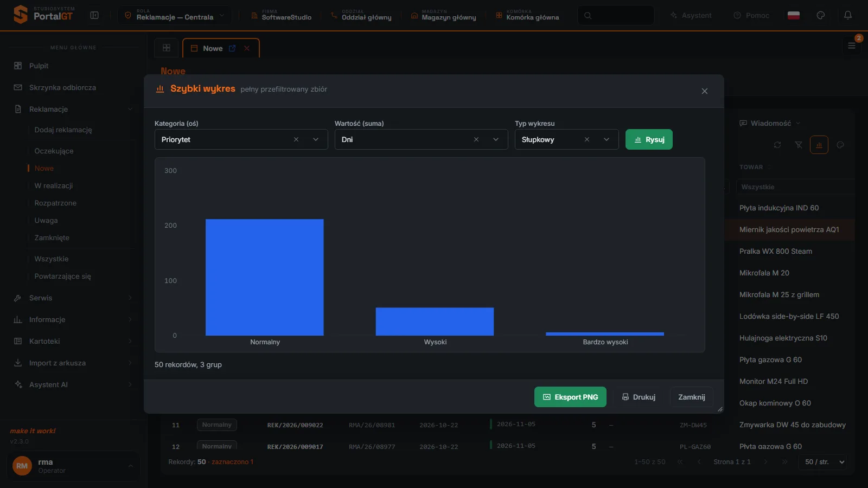Clear the Słupkowy chart type selection

point(587,139)
